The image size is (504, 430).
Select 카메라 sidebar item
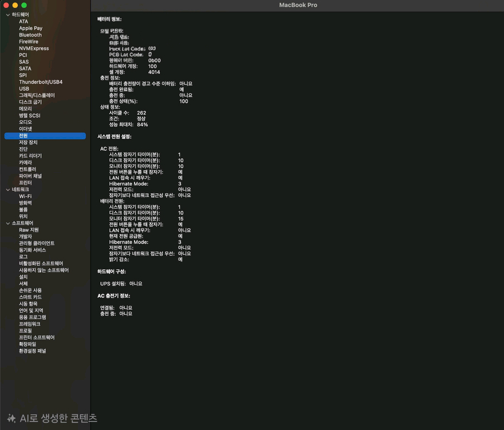(25, 162)
